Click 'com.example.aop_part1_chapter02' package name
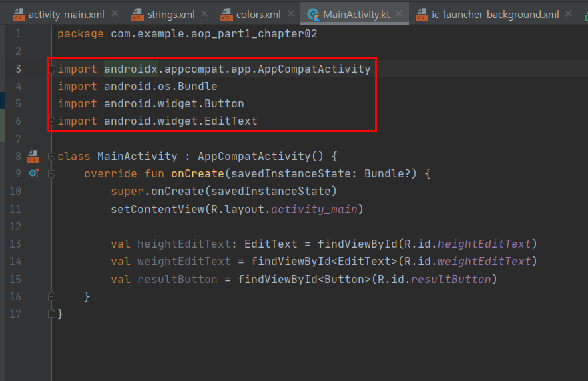 214,34
